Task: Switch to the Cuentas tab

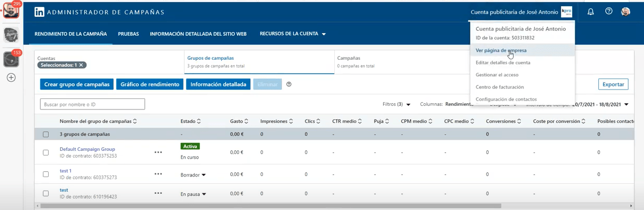Action: pyautogui.click(x=110, y=62)
